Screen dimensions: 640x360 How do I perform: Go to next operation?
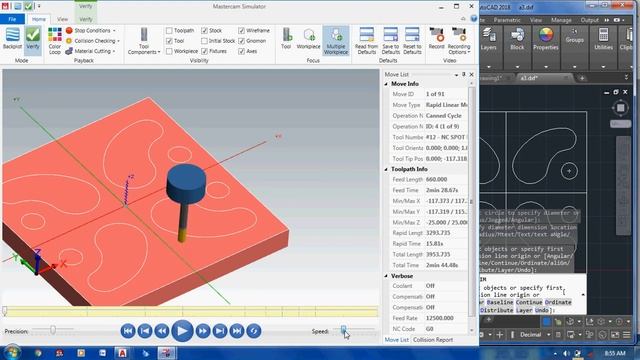pyautogui.click(x=220, y=331)
